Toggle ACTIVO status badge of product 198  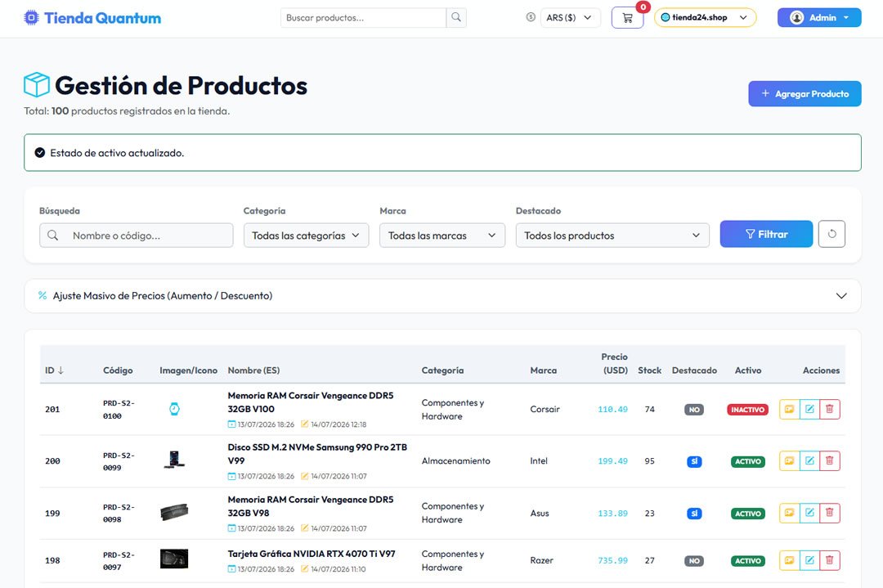pyautogui.click(x=748, y=560)
